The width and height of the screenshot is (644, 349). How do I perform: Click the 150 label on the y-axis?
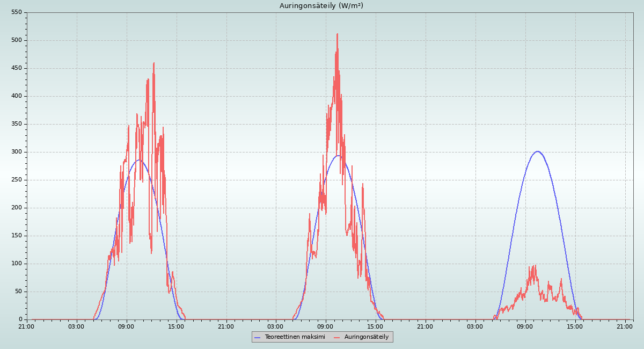[17, 236]
